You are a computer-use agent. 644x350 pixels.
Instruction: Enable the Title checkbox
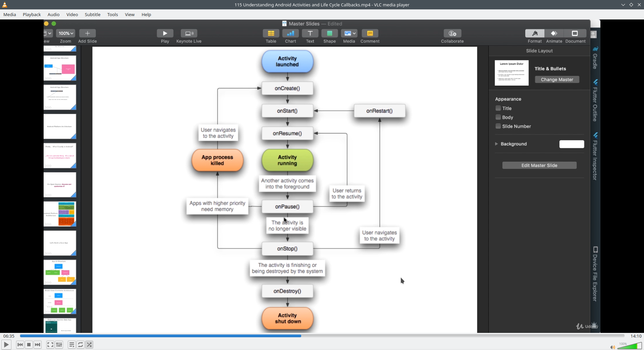pyautogui.click(x=498, y=108)
